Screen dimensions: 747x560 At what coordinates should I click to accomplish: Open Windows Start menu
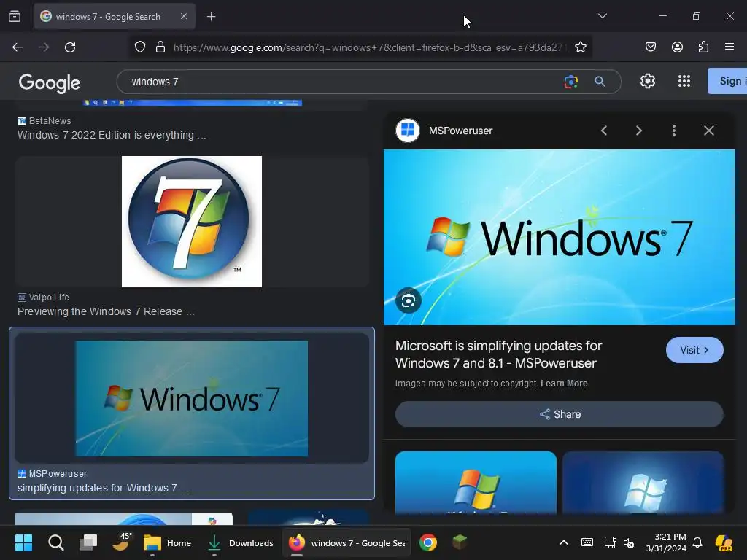coord(24,542)
